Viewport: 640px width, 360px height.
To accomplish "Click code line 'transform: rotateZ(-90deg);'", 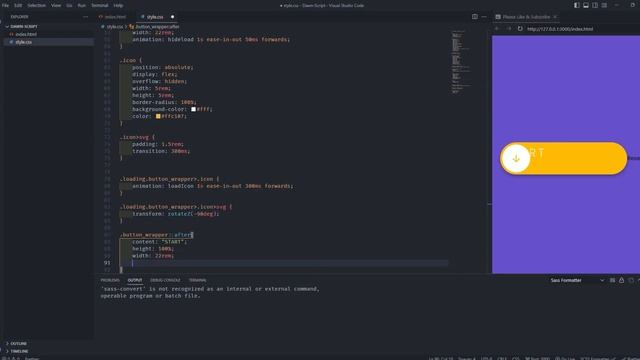I will pyautogui.click(x=176, y=213).
